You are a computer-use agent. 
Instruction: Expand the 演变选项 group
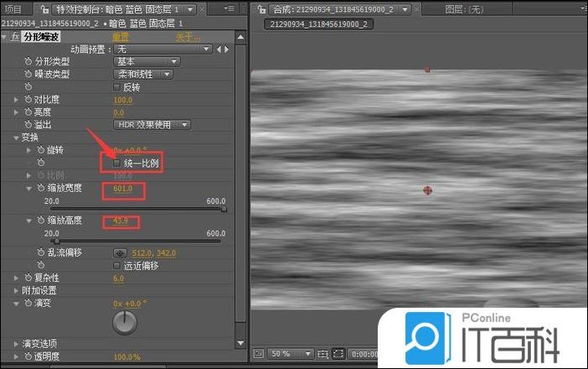[16, 344]
